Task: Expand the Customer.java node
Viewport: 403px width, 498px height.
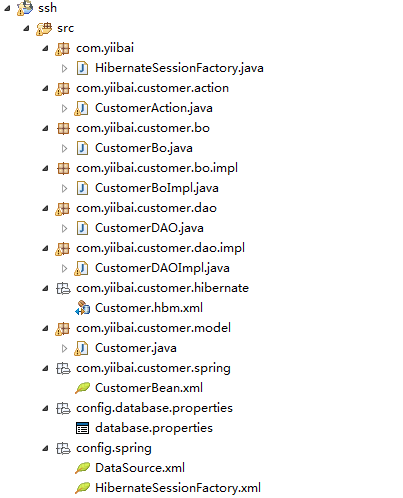Action: point(64,348)
